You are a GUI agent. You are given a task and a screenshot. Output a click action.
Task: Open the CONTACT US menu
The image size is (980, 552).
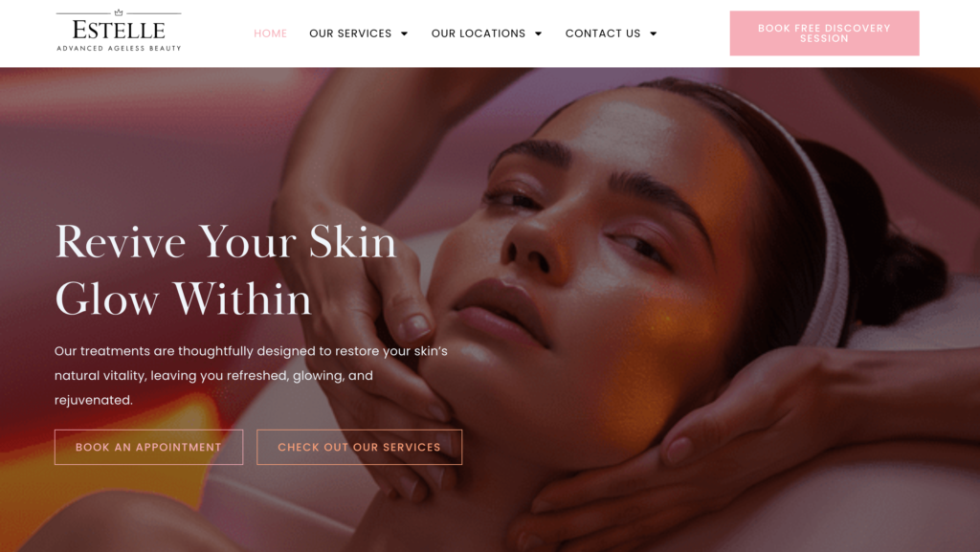pyautogui.click(x=603, y=33)
